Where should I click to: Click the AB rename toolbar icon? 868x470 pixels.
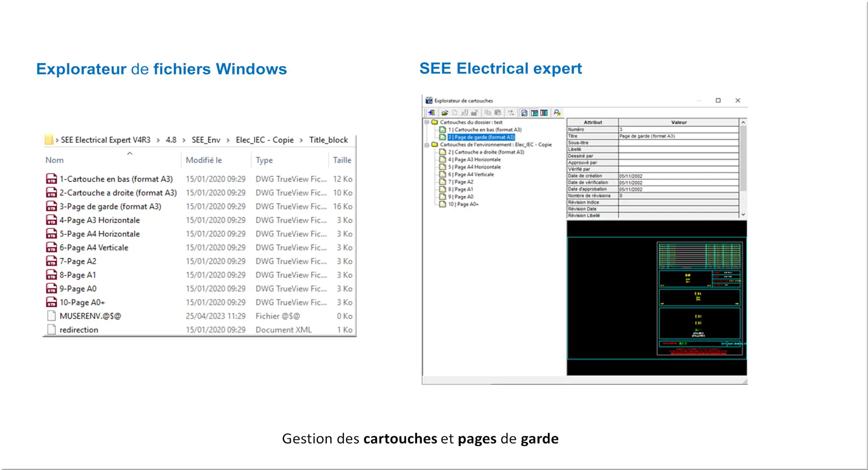464,113
